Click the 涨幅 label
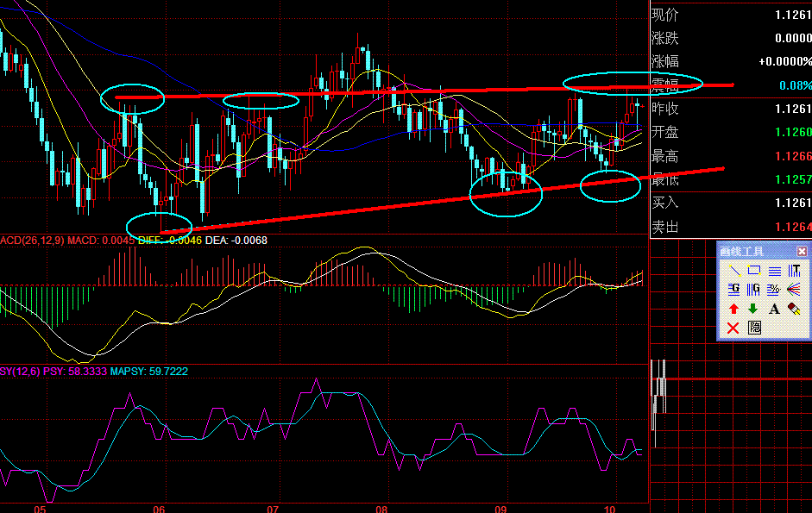The height and width of the screenshot is (513, 812). tap(665, 61)
